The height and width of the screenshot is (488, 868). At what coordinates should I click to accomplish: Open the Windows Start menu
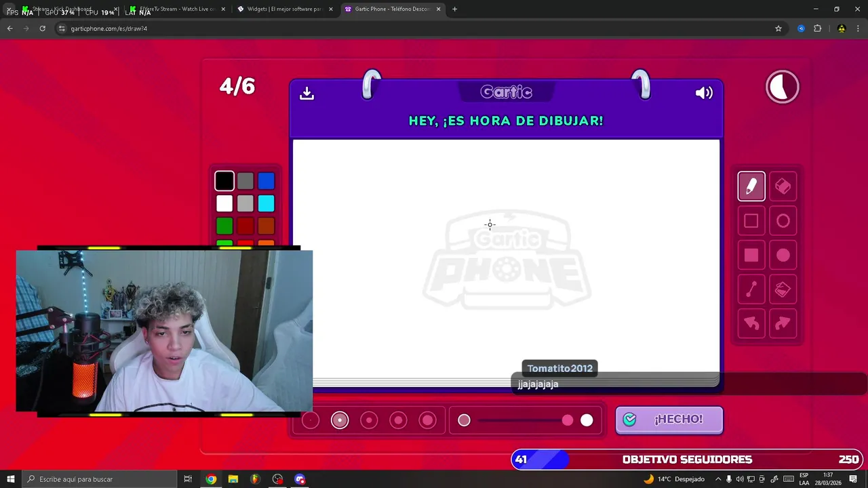tap(10, 479)
